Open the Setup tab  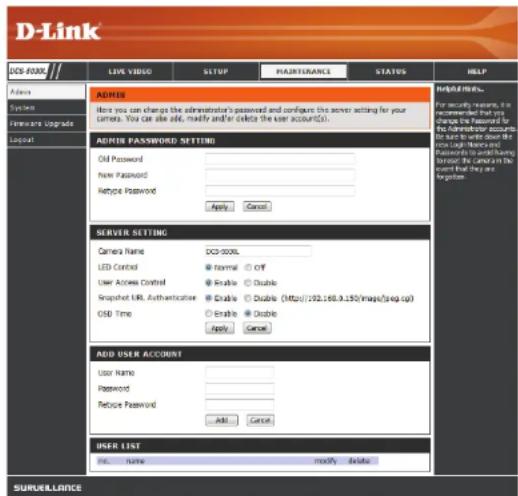pos(216,71)
